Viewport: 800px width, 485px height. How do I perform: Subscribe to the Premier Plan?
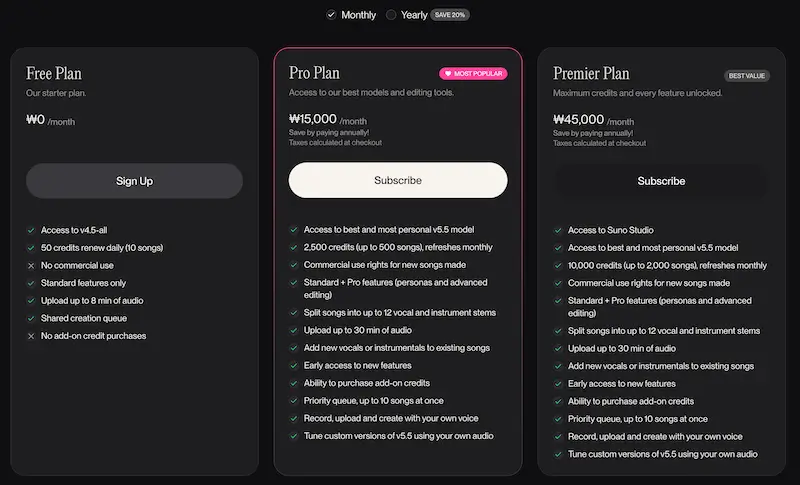click(661, 181)
